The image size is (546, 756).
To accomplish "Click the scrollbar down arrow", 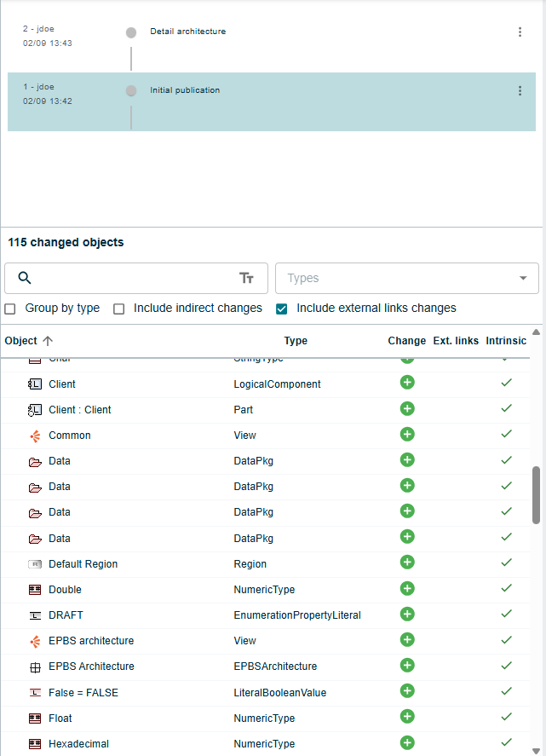I will coord(536,751).
